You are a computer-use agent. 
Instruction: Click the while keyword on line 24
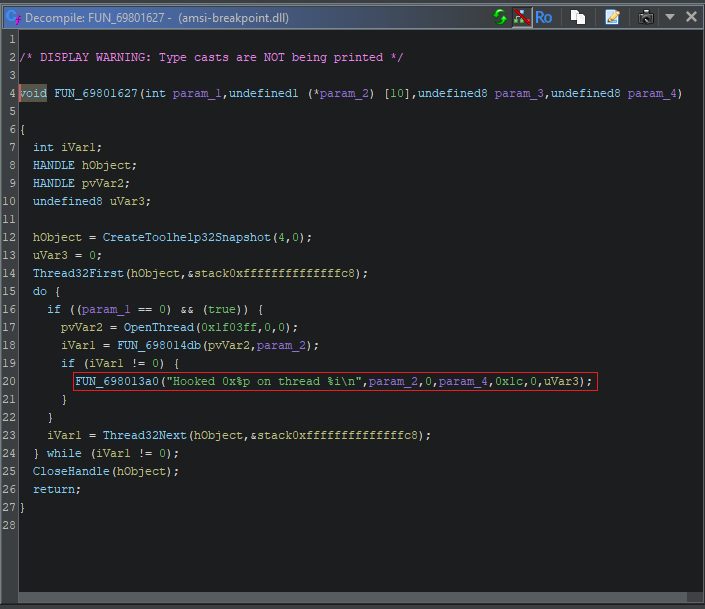coord(64,453)
